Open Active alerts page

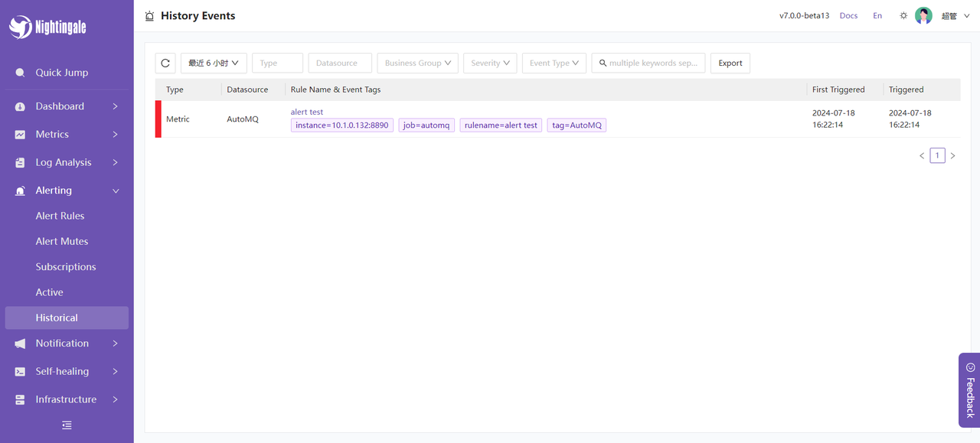coord(49,292)
